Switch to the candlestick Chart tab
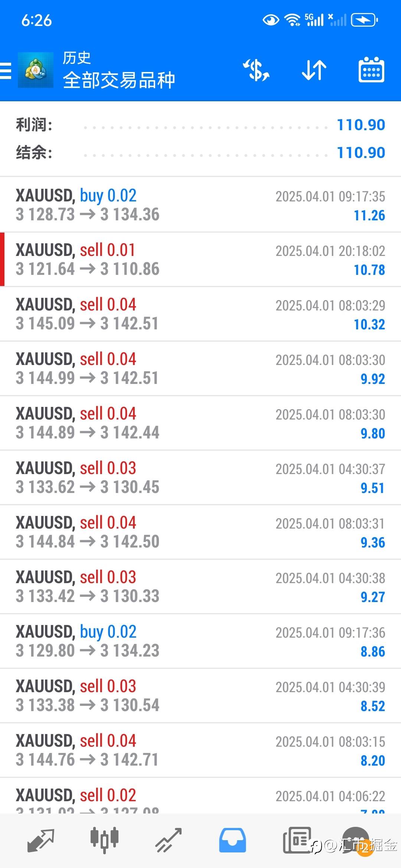Screen dimensions: 401x868 coord(104,840)
